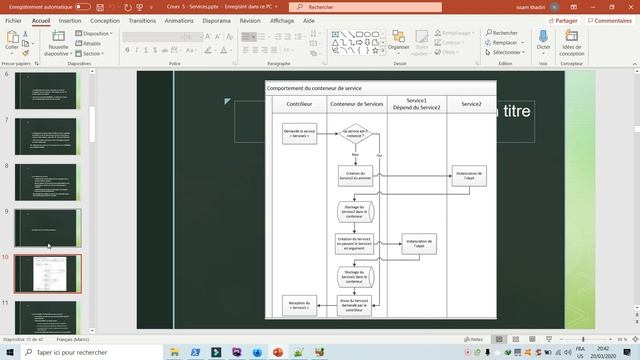The image size is (640, 360).
Task: Click the Rétablir button
Action: point(88,43)
